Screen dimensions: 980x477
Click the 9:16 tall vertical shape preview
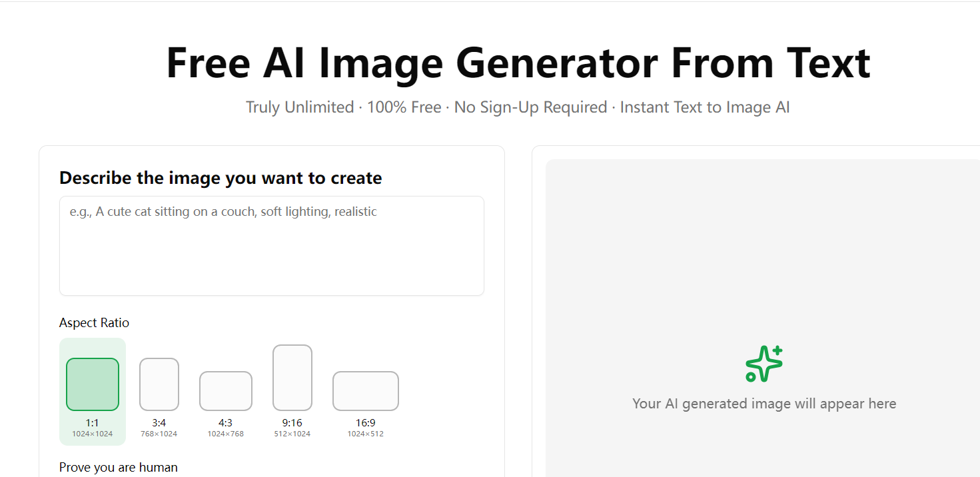pyautogui.click(x=292, y=377)
